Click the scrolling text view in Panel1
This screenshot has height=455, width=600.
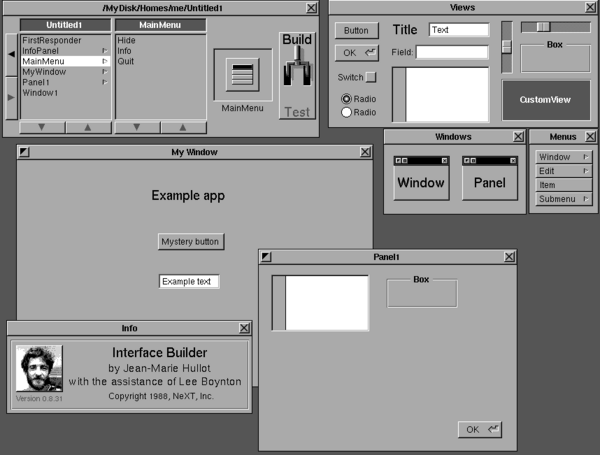click(320, 303)
